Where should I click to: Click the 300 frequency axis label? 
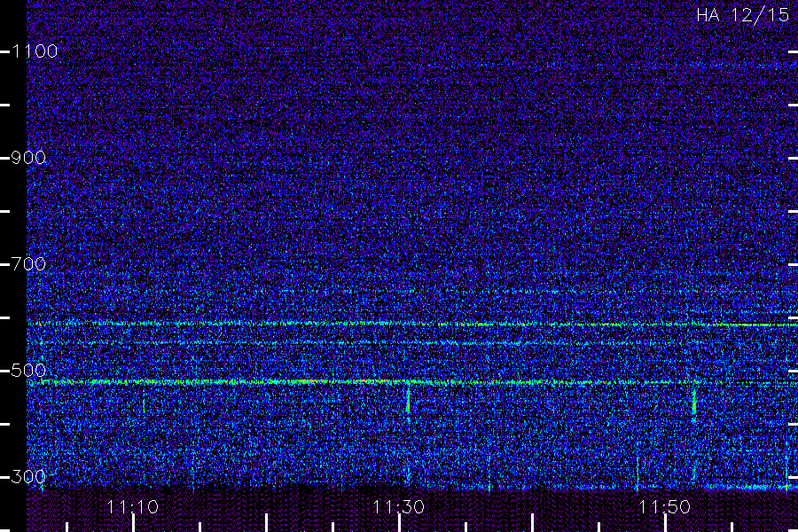tap(28, 476)
